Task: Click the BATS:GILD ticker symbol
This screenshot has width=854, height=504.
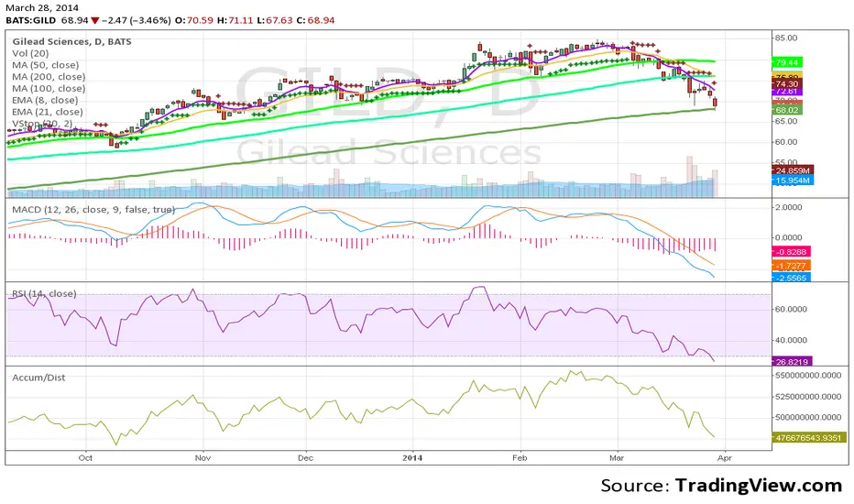Action: 30,21
